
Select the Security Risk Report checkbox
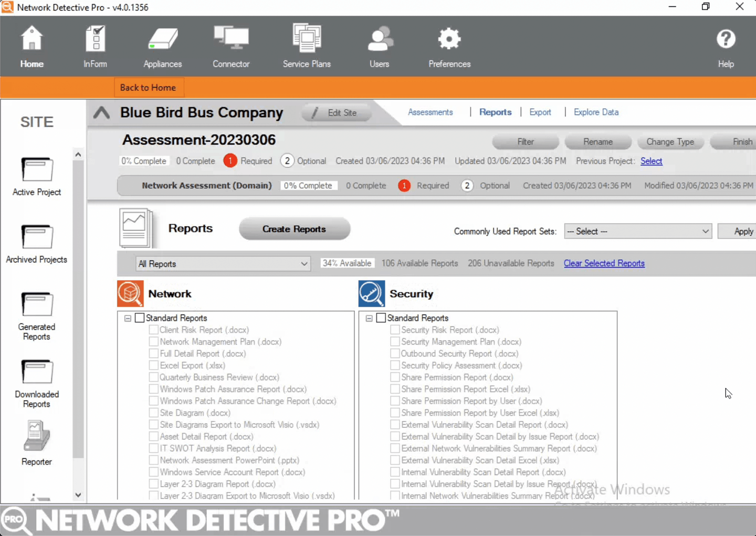pyautogui.click(x=395, y=330)
